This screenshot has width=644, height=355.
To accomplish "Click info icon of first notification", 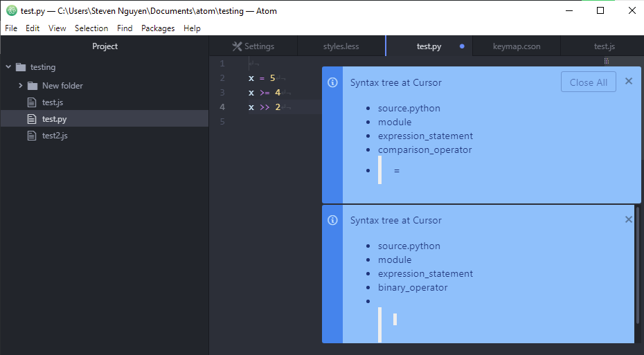I will tap(332, 82).
